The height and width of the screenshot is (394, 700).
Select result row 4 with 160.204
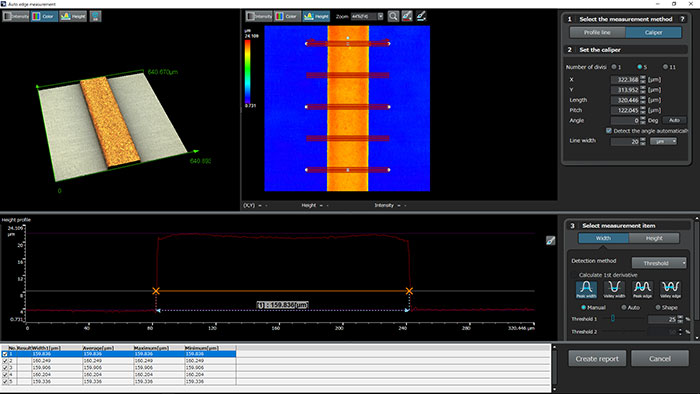pyautogui.click(x=118, y=375)
